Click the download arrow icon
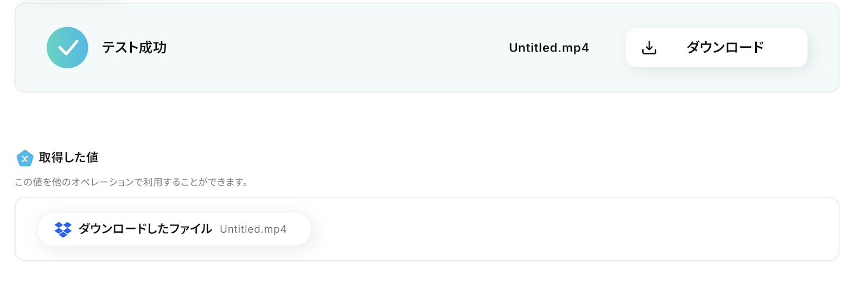The height and width of the screenshot is (282, 868). [x=649, y=48]
